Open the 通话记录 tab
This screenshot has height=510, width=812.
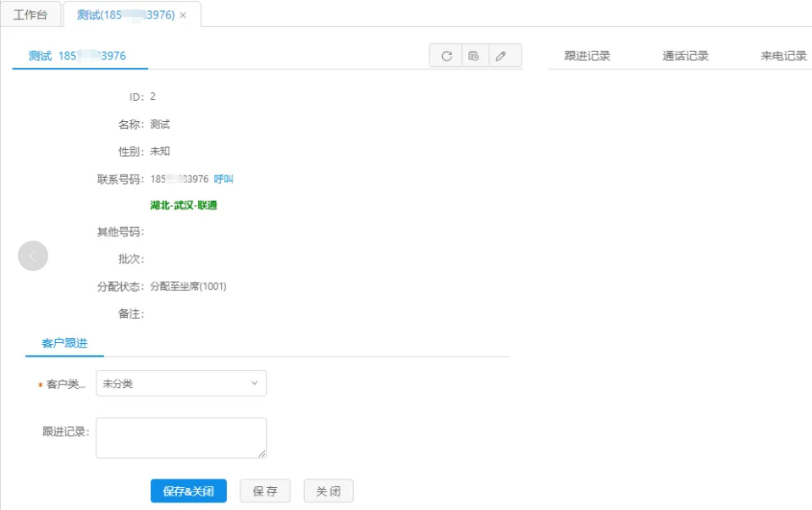[685, 56]
